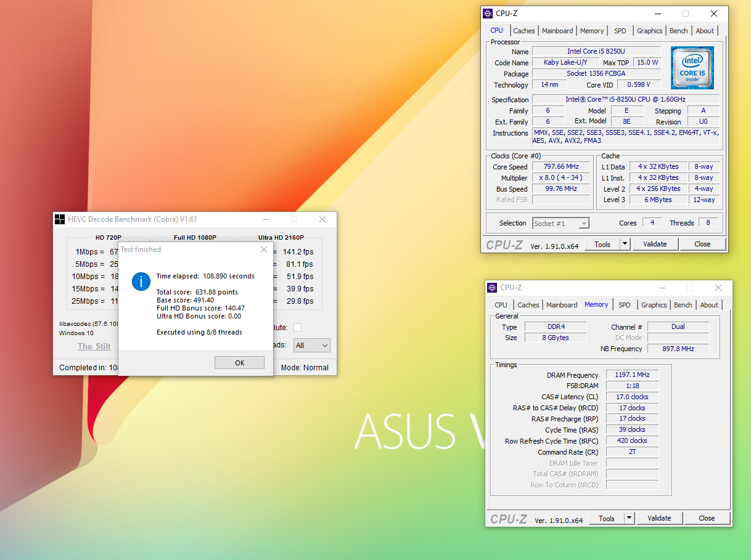This screenshot has height=560, width=751.
Task: Click the Core Speed value 797.66 MHz
Action: point(561,167)
